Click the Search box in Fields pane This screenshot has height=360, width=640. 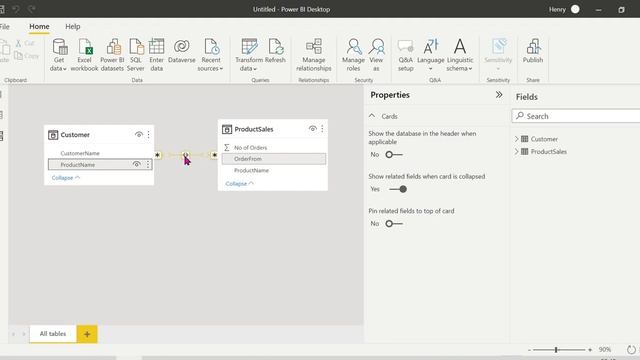click(576, 116)
